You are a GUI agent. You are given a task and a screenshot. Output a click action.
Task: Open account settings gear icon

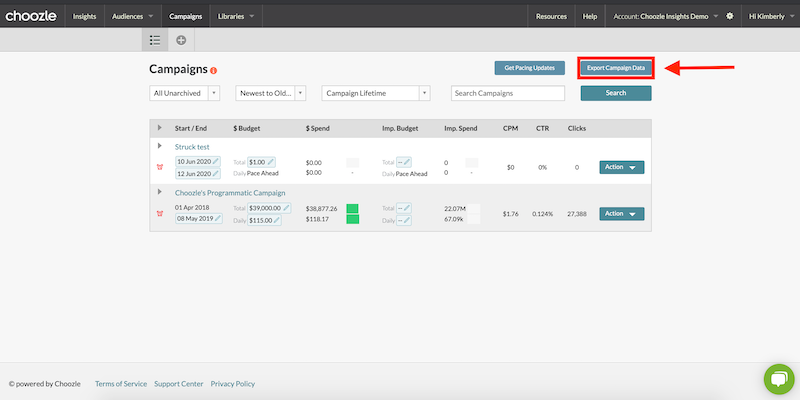pos(730,16)
